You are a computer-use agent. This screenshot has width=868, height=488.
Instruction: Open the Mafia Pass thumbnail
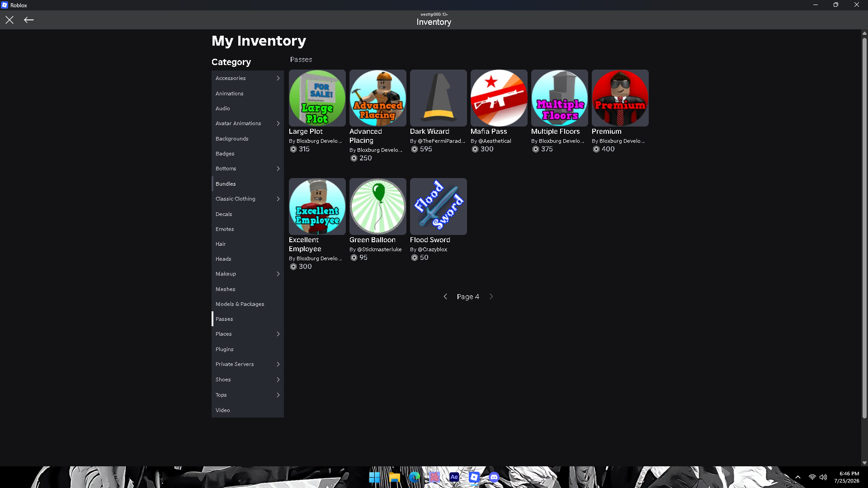[499, 98]
